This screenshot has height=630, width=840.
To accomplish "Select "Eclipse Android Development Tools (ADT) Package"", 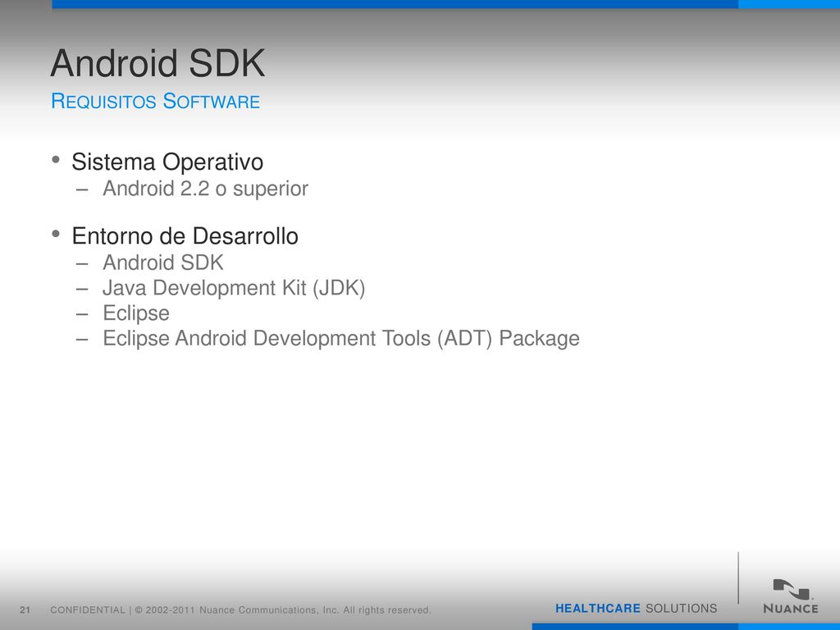I will coord(340,339).
